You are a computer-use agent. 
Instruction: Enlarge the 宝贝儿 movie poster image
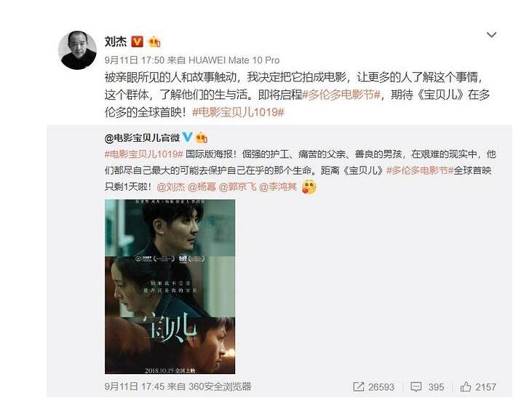[x=170, y=287]
